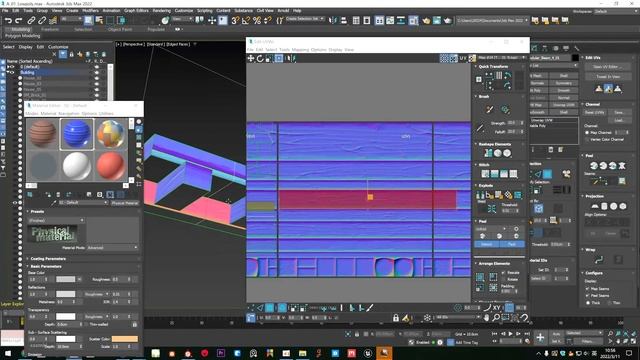Screen dimensions: 640x360
Task: Toggle Rescale checkbox in Arrange Elements
Action: click(503, 273)
